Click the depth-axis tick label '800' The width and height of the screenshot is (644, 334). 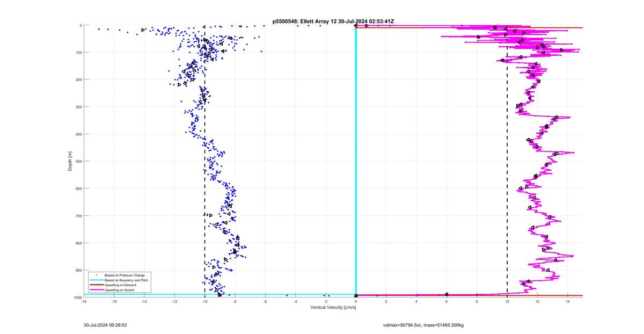(78, 243)
